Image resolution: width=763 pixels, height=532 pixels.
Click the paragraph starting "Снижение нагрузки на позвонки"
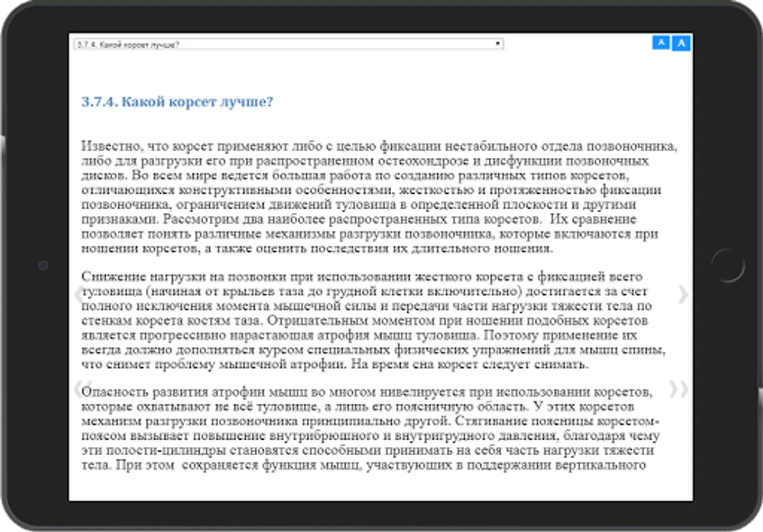point(374,320)
